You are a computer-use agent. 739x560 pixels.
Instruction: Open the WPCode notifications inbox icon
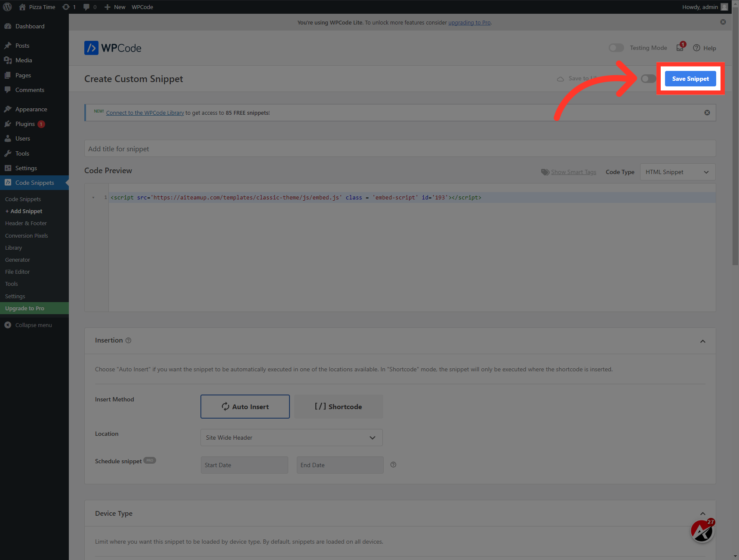click(680, 48)
